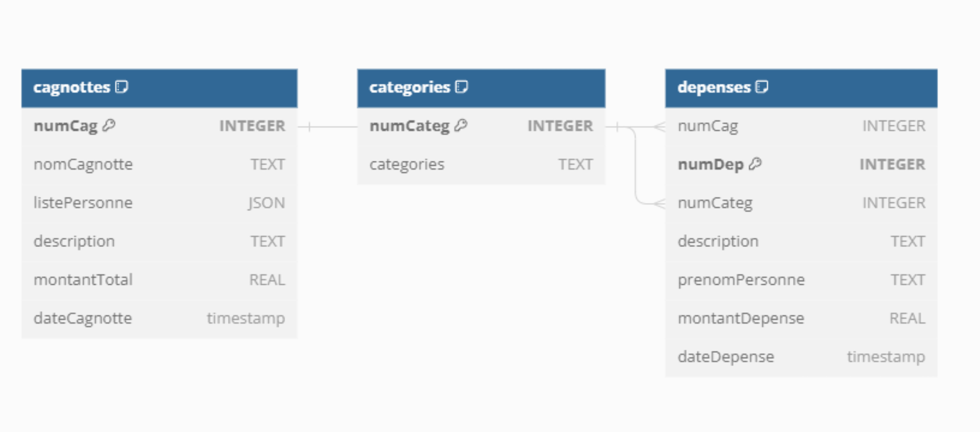Screen dimensions: 980x432
Task: Select the dateCagnotte timestamp field
Action: (x=159, y=318)
